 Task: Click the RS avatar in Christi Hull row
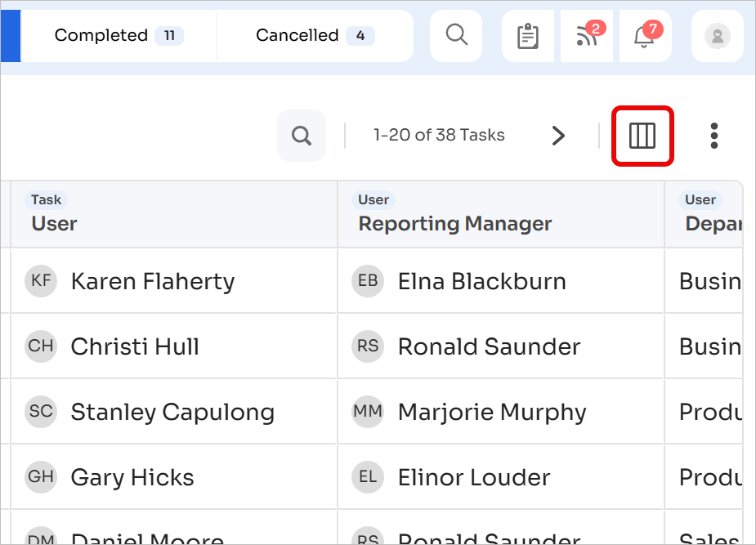[368, 346]
